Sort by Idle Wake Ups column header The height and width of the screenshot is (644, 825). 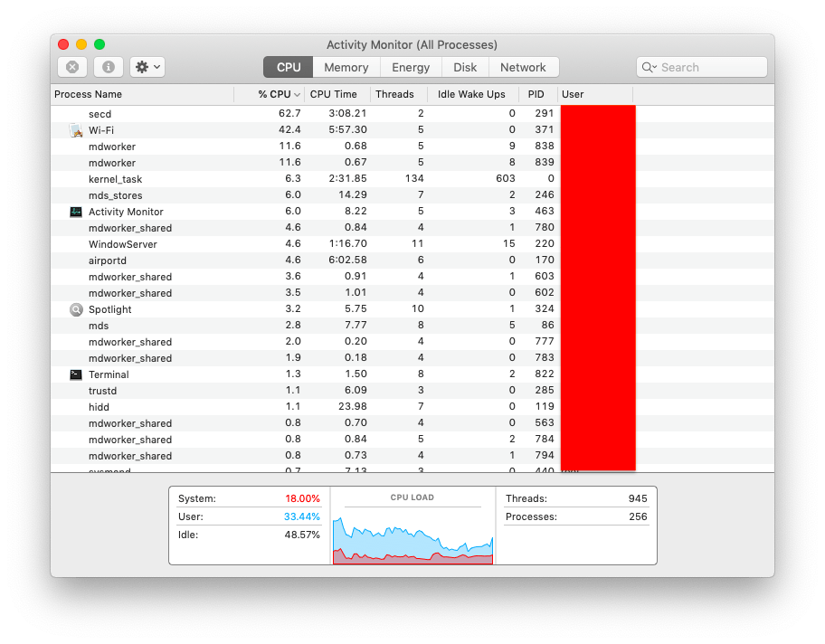coord(473,94)
